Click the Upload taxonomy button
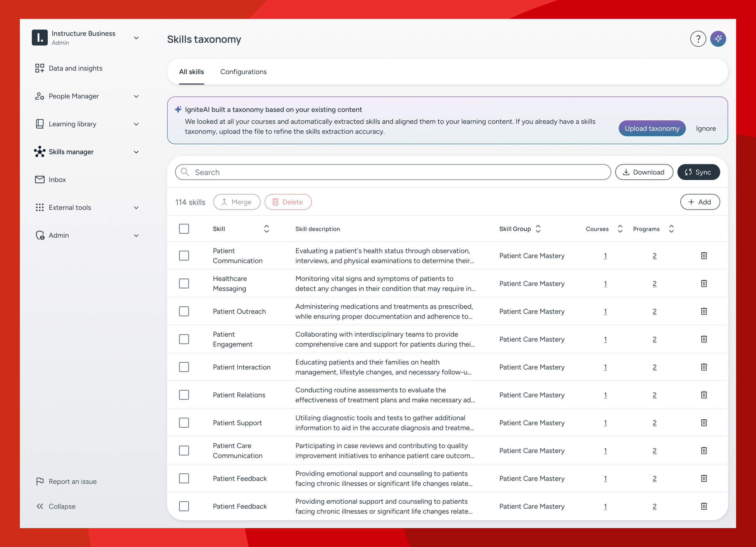The height and width of the screenshot is (547, 756). tap(652, 129)
